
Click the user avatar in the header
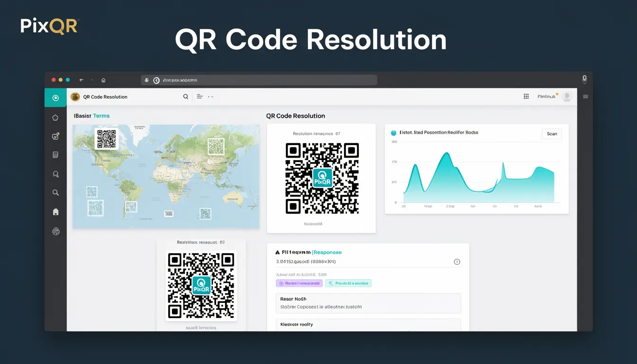pyautogui.click(x=566, y=97)
